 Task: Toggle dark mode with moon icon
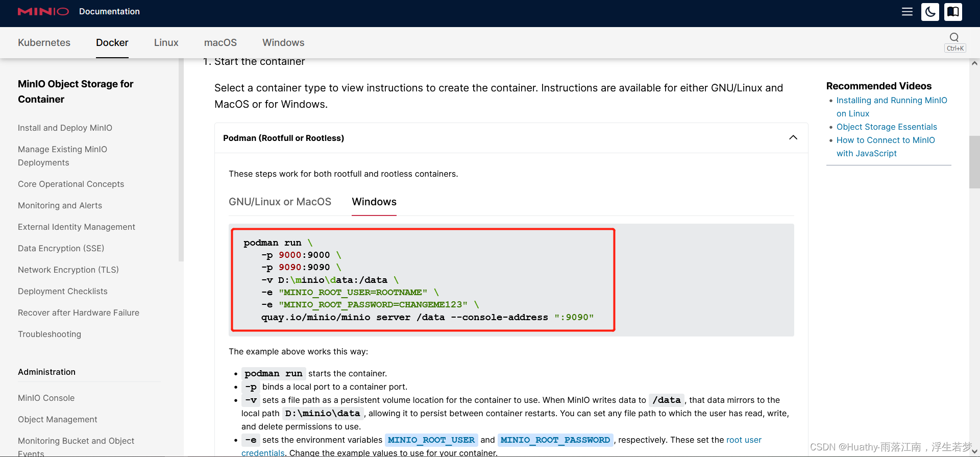[930, 12]
